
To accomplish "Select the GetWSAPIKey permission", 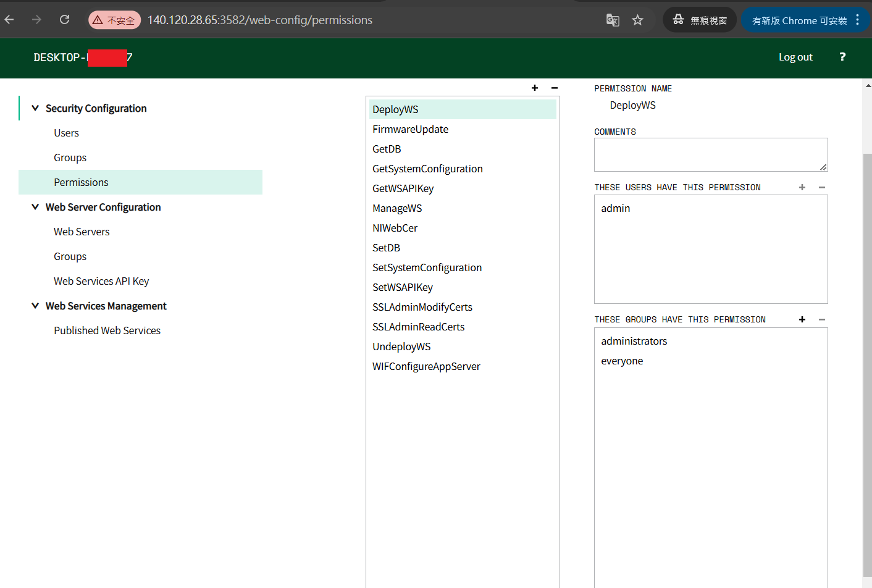I will (463, 188).
